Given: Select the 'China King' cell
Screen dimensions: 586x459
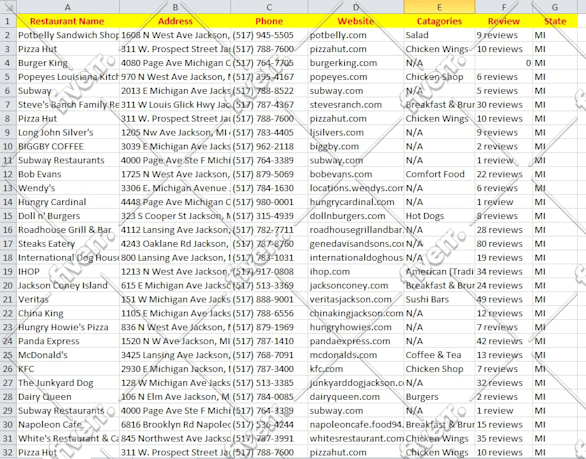Looking at the screenshot, I should click(x=68, y=313).
